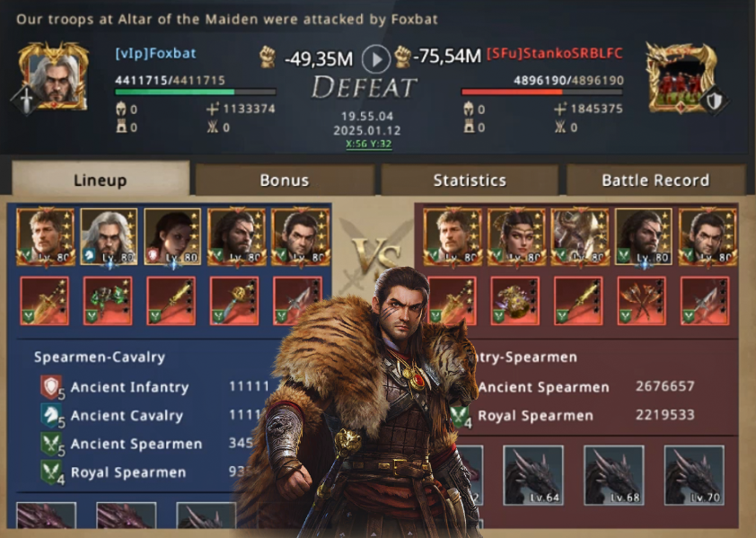
Task: Play the battle replay button
Action: pyautogui.click(x=375, y=59)
